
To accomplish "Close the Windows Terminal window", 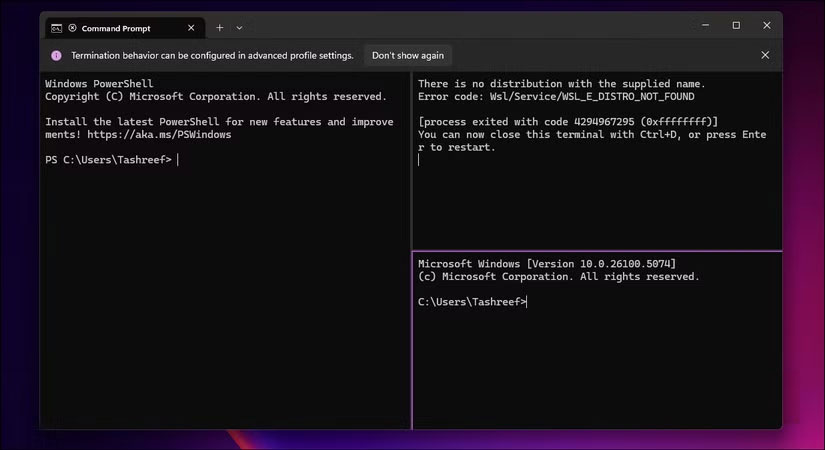I will pyautogui.click(x=767, y=25).
